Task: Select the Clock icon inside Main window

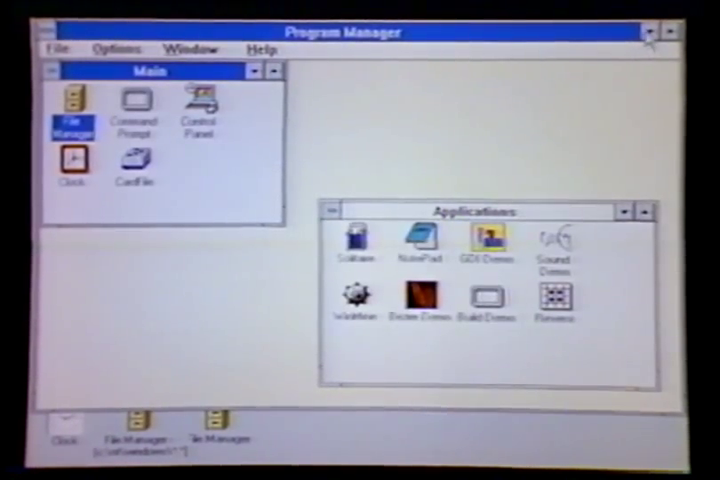Action: pyautogui.click(x=74, y=159)
